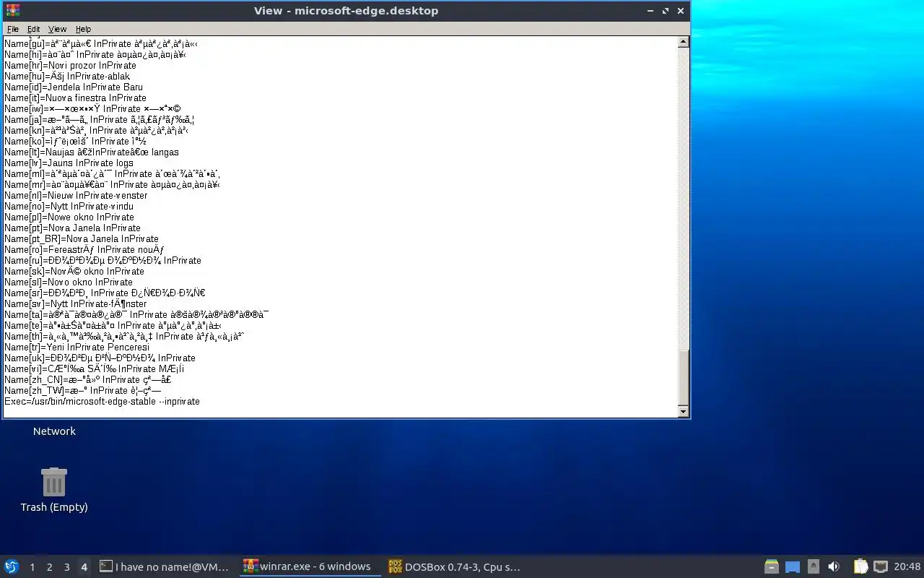Click the 'Name[lt]=Naujas' langas line
The width and height of the screenshot is (924, 578).
pos(92,152)
